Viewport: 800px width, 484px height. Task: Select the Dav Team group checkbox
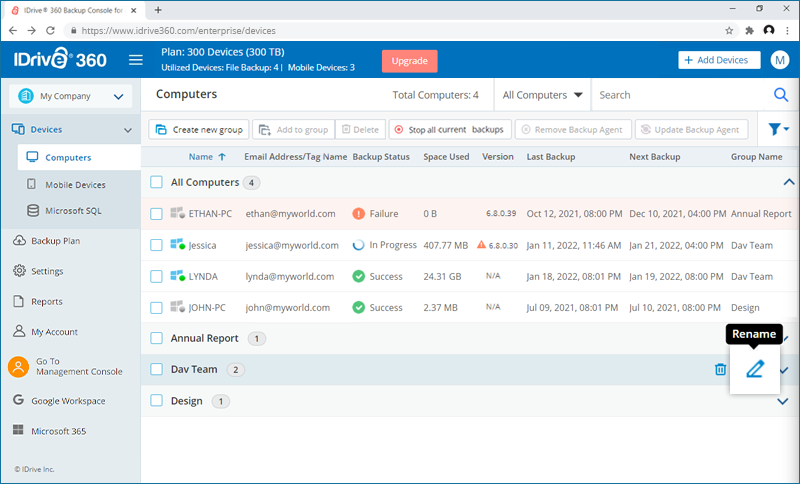click(x=156, y=369)
